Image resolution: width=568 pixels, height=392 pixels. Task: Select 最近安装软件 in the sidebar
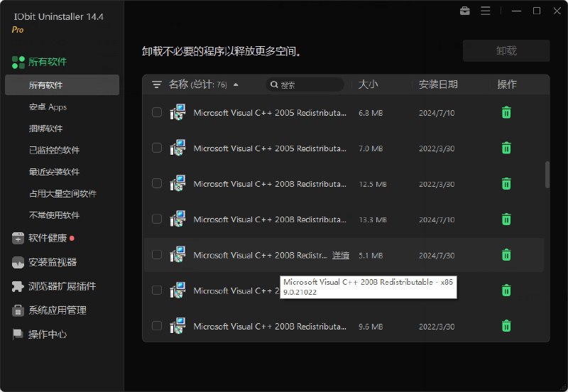coord(54,172)
